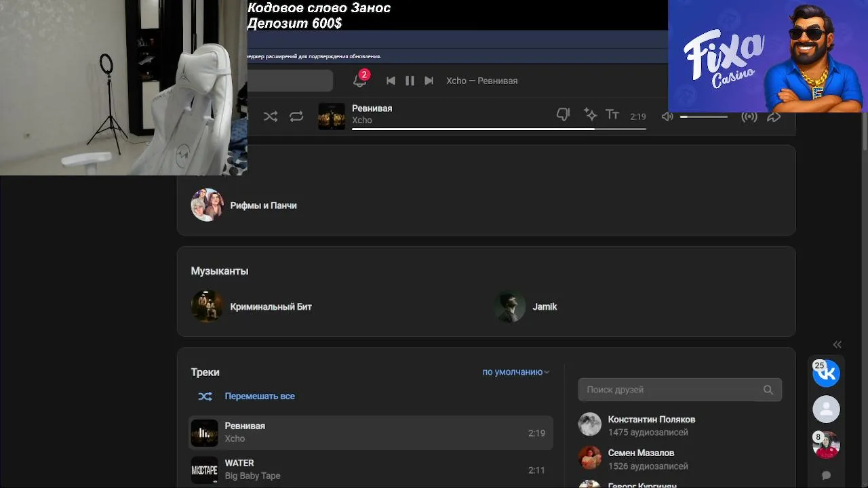868x488 pixels.
Task: Open musician Jamik
Action: [545, 306]
